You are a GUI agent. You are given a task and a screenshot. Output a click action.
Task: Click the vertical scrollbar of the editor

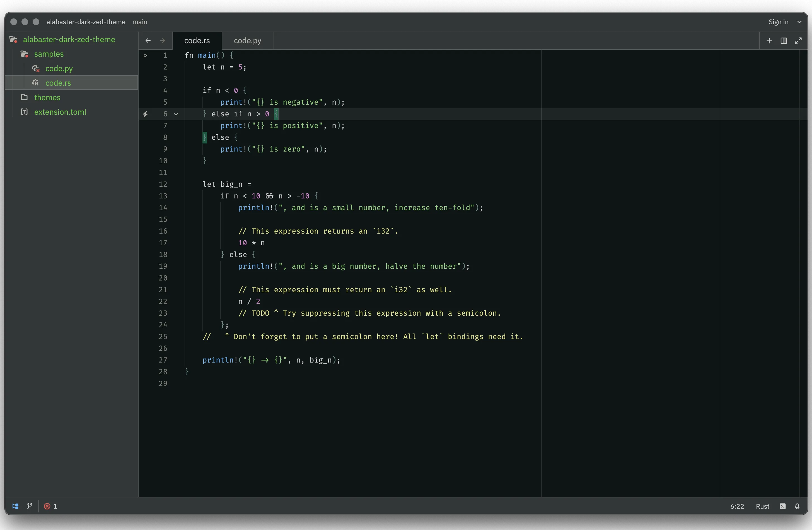click(x=803, y=273)
